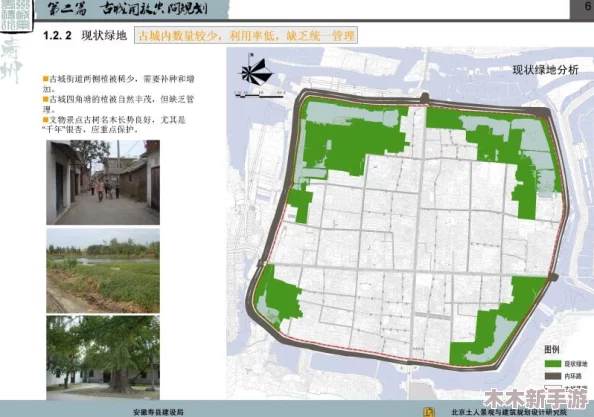
Task: Click the institute logo icon in the footer
Action: [x=428, y=412]
